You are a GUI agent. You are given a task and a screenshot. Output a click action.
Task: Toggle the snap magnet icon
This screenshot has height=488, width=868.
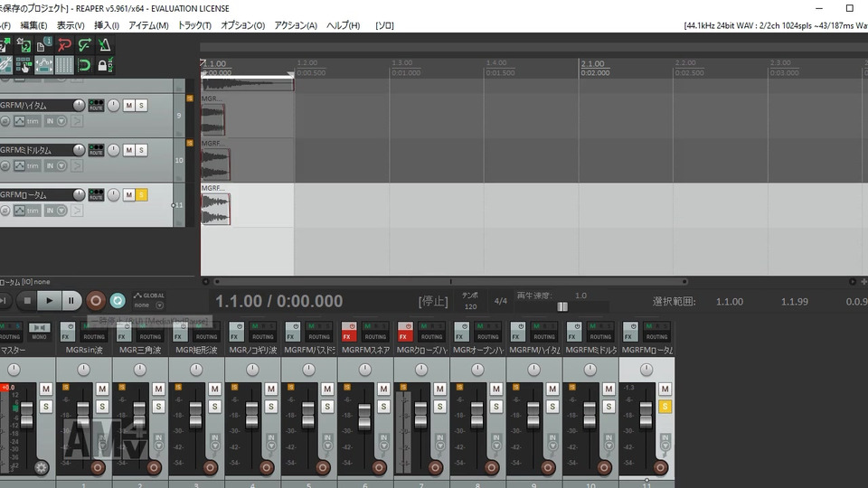(84, 65)
